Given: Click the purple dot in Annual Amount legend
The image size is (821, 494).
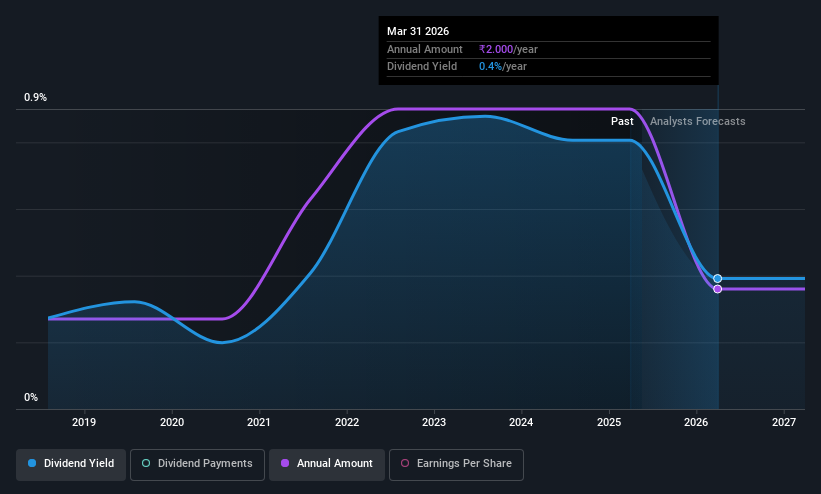Looking at the screenshot, I should 285,463.
